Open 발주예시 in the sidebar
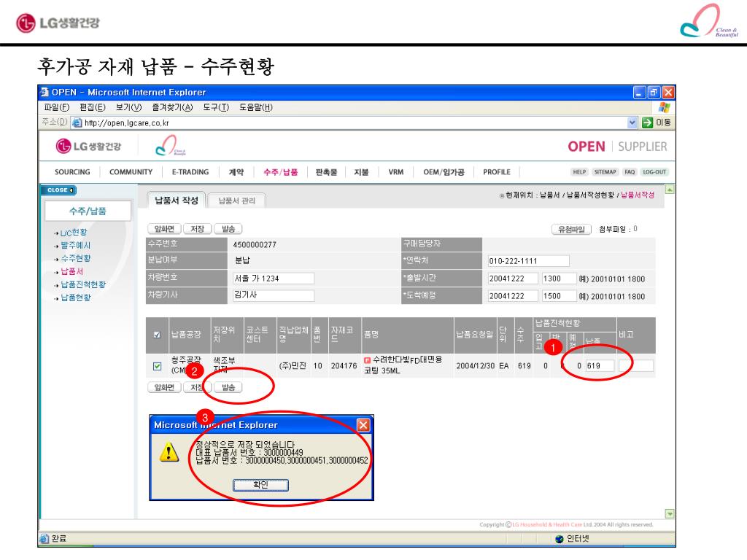 point(75,245)
